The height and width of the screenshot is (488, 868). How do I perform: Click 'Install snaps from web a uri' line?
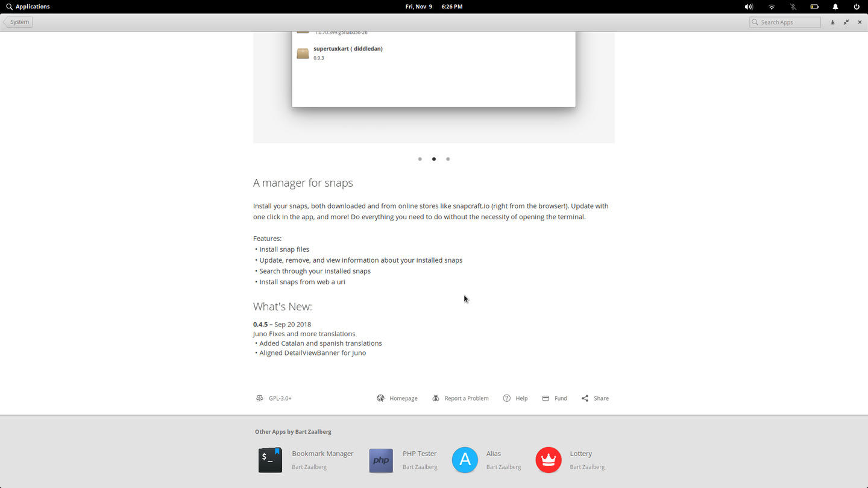pyautogui.click(x=300, y=282)
